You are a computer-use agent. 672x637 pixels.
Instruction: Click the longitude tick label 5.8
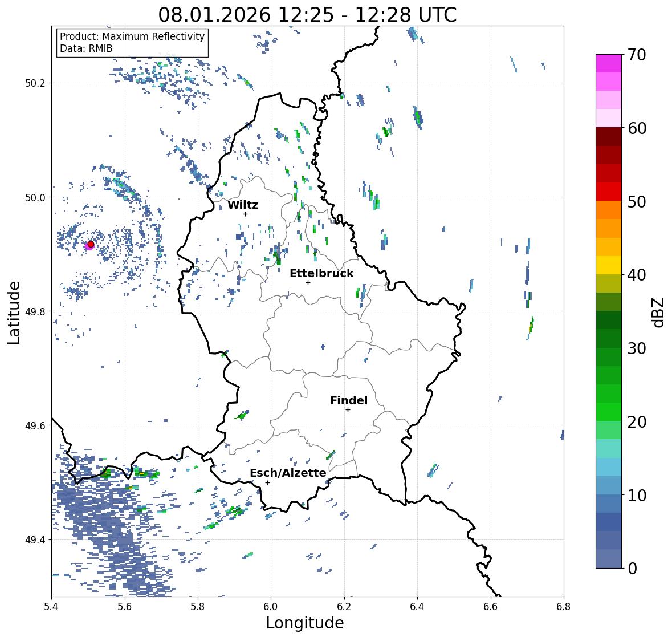pyautogui.click(x=198, y=607)
